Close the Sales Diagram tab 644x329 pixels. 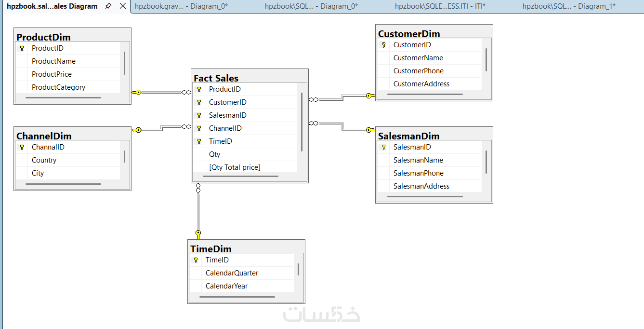click(x=123, y=6)
